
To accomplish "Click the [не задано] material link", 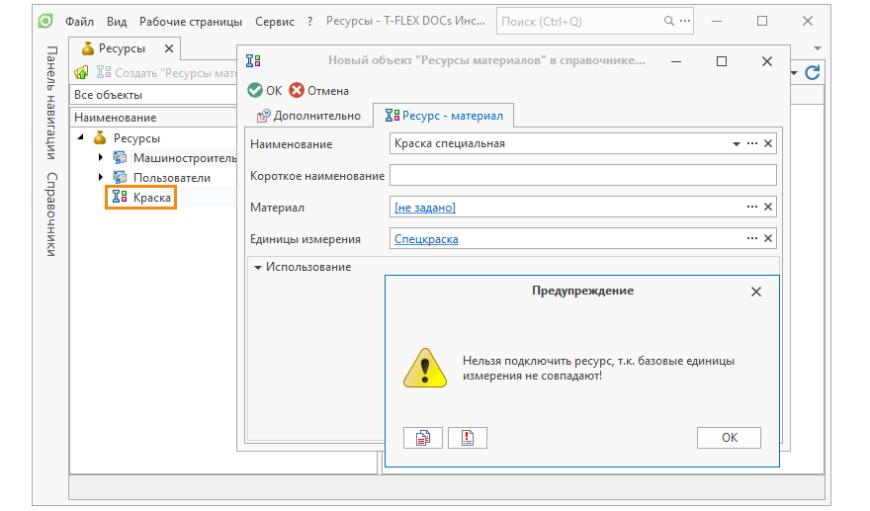I will 425,208.
